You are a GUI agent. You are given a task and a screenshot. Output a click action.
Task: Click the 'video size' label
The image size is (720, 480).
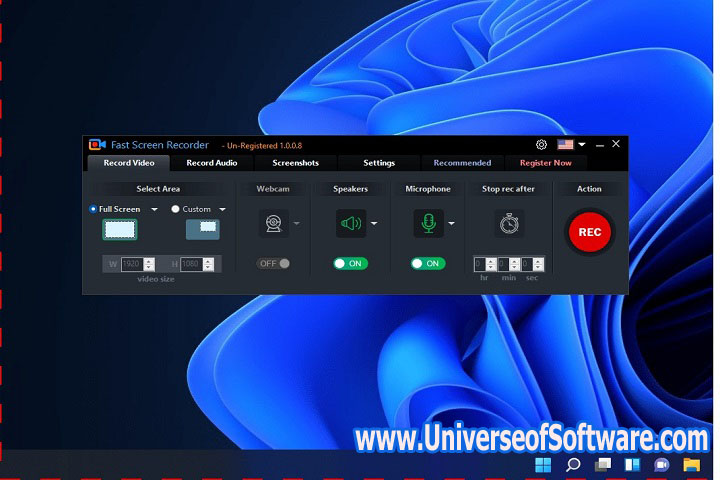[156, 279]
